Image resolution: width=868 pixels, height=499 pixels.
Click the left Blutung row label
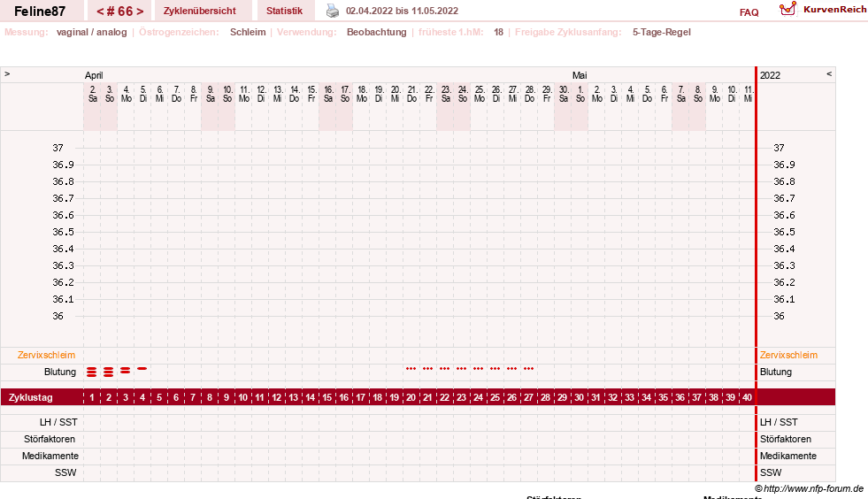point(60,372)
